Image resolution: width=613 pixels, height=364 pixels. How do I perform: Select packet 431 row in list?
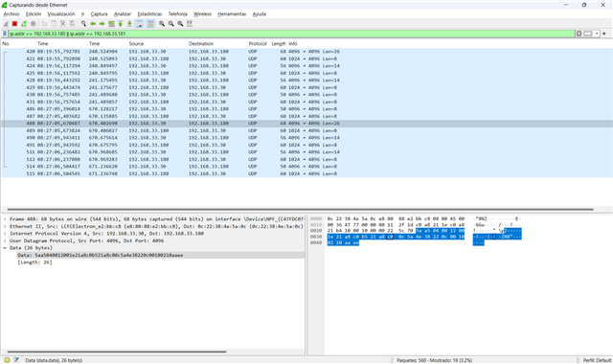(306, 102)
